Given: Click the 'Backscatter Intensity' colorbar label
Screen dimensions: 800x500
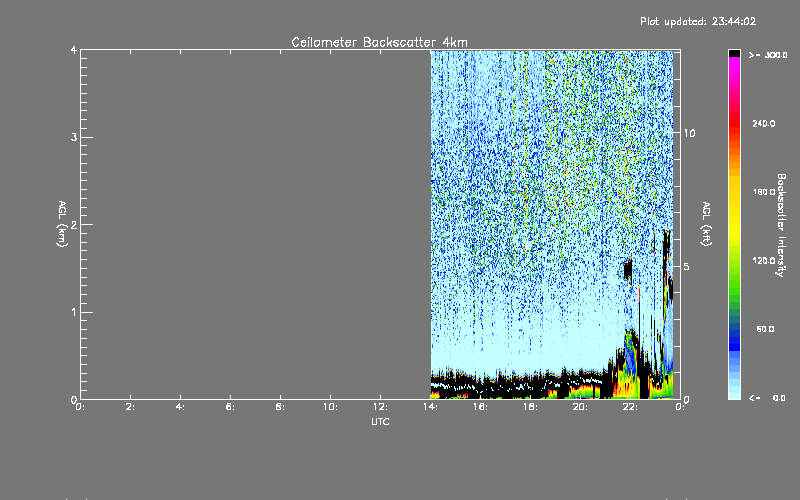Looking at the screenshot, I should [x=781, y=225].
